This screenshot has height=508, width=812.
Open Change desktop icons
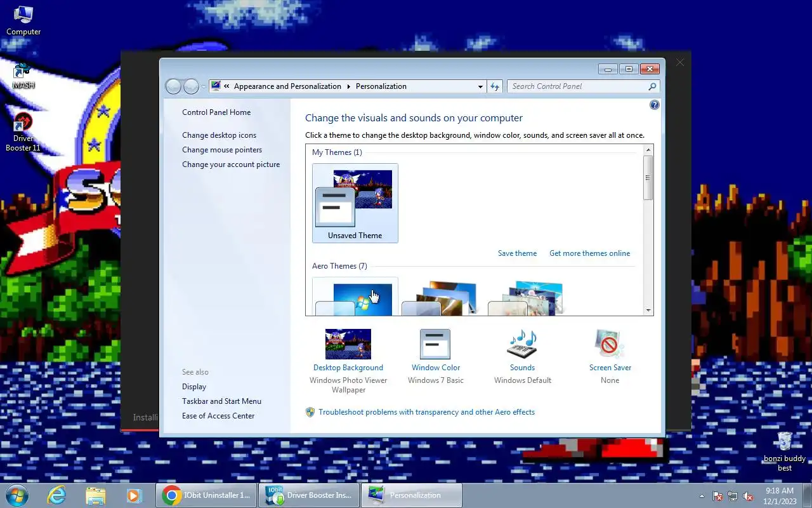pyautogui.click(x=219, y=135)
